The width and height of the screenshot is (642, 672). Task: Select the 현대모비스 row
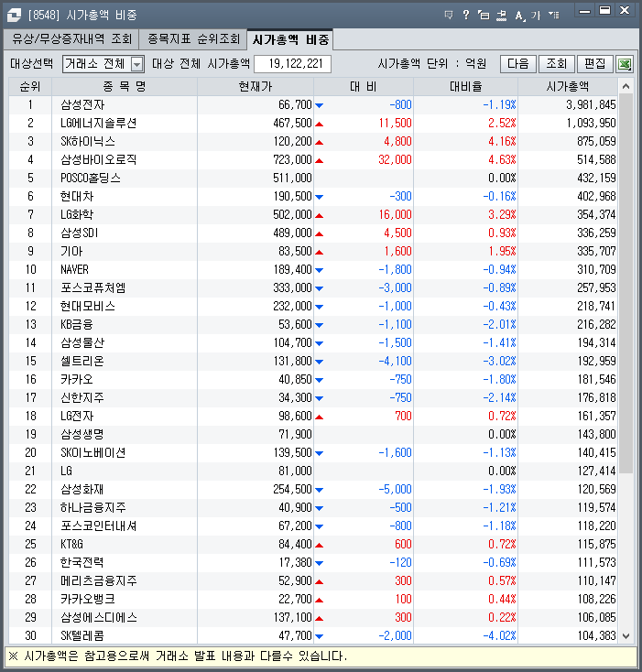(x=313, y=307)
